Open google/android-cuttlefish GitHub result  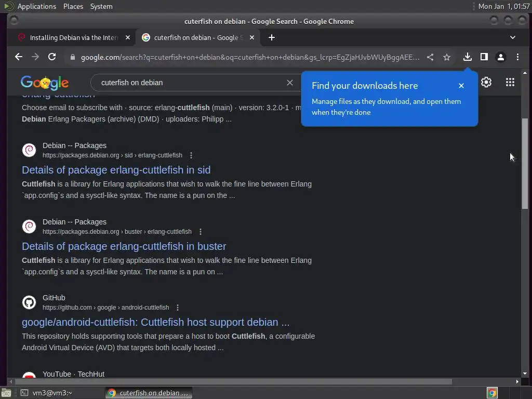[155, 322]
